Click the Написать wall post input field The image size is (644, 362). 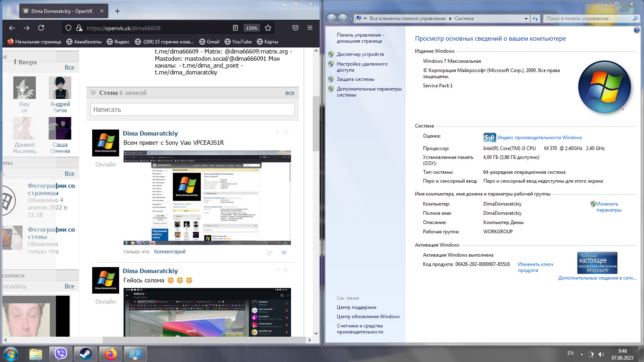click(x=192, y=109)
